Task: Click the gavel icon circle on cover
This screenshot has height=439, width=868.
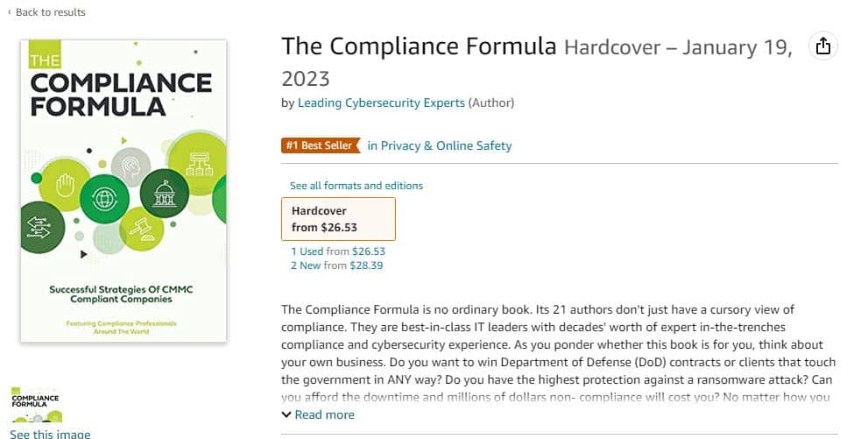Action: pos(142,230)
